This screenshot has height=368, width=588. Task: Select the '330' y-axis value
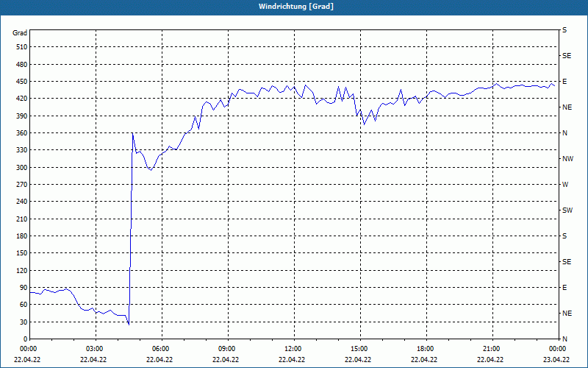[x=22, y=150]
